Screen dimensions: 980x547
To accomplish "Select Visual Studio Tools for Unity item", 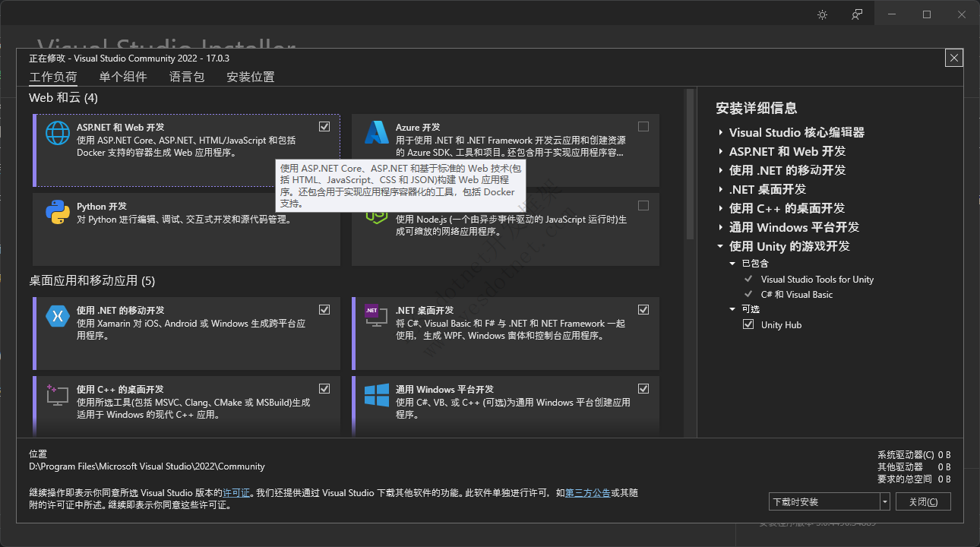I will coord(817,280).
